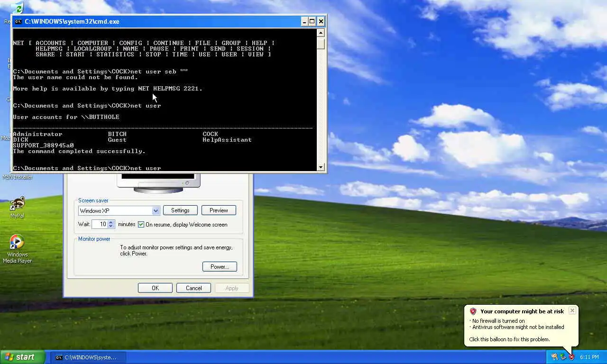Select the Windows Media Player desktop icon

[x=17, y=249]
